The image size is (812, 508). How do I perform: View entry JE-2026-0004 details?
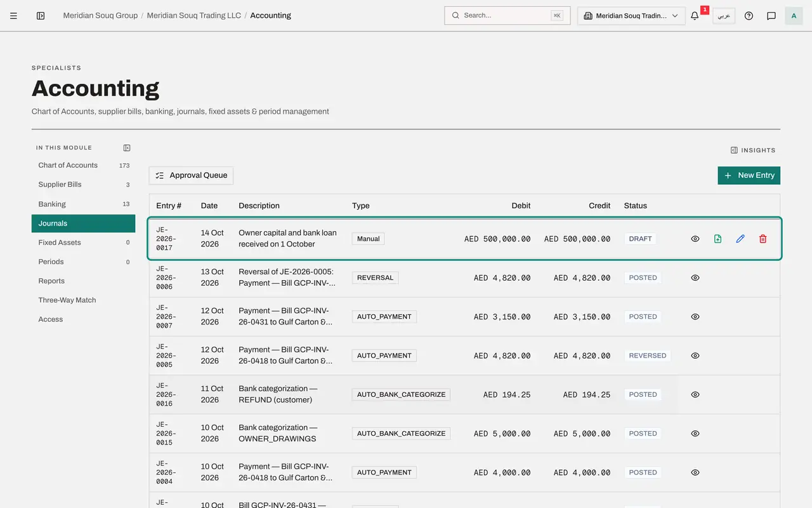click(x=695, y=472)
